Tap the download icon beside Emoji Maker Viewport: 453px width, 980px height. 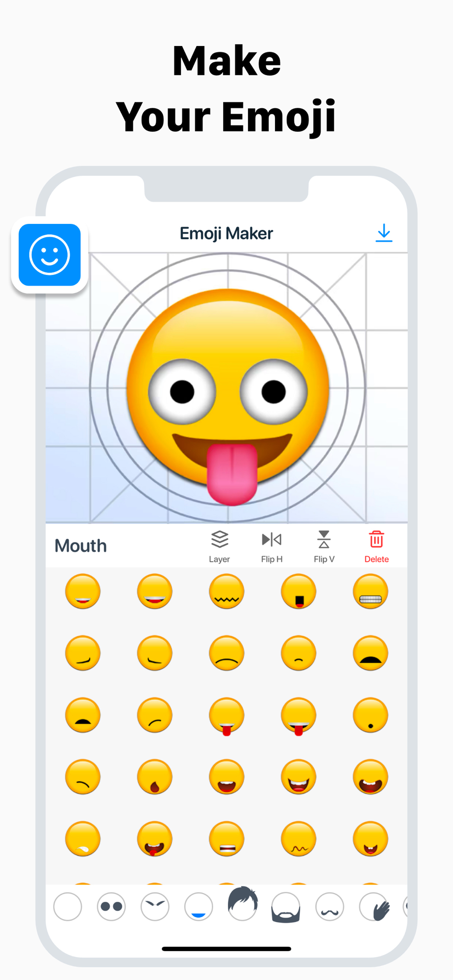384,233
